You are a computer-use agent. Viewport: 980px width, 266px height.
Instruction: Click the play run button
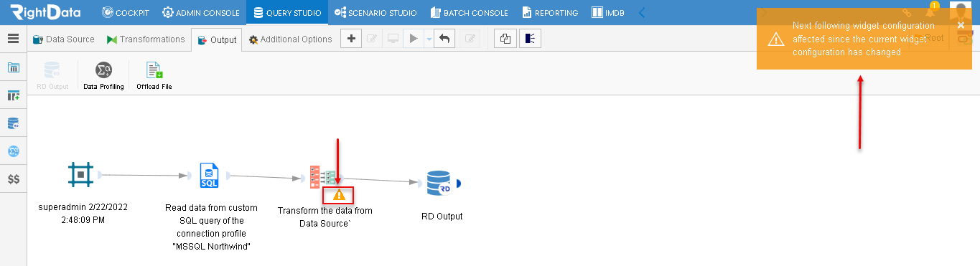tap(414, 39)
